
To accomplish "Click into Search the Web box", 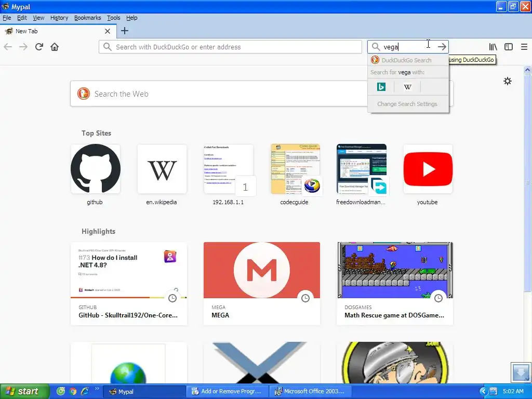I will (x=219, y=94).
